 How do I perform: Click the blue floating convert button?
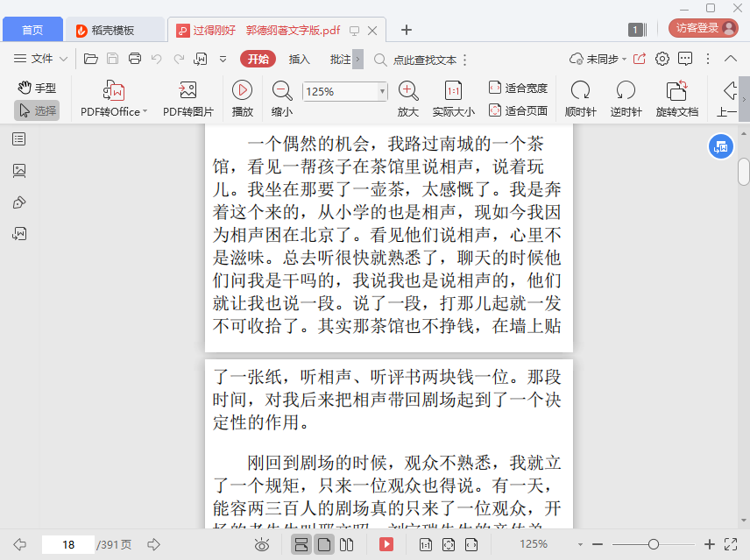(x=720, y=147)
